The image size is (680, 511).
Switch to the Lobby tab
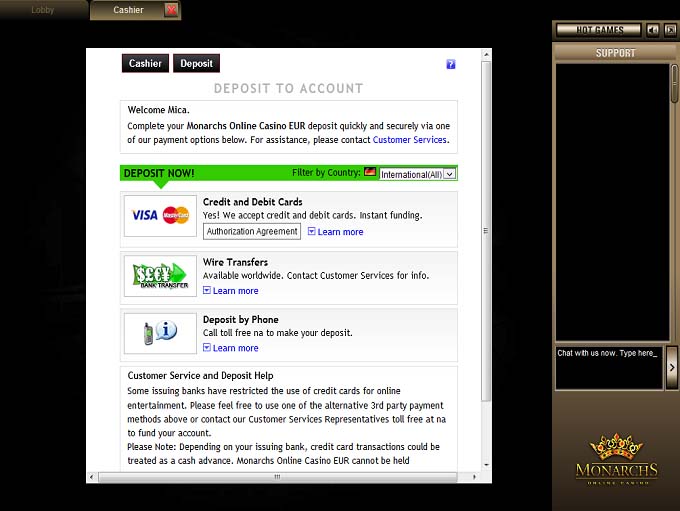[x=43, y=10]
